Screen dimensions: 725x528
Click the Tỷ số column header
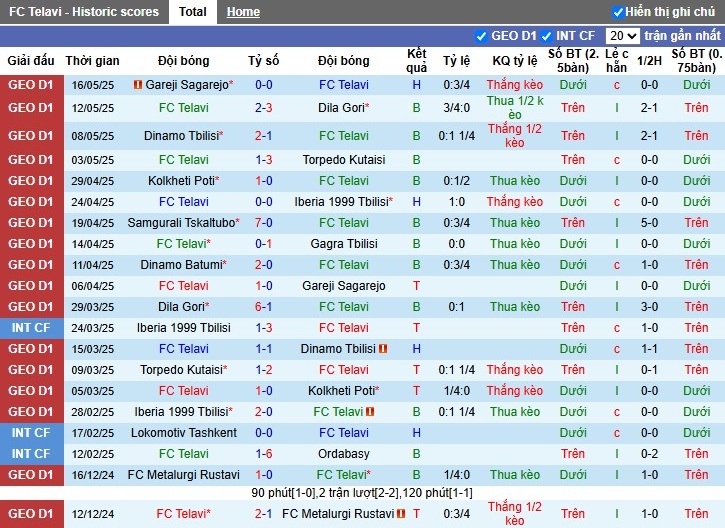point(264,61)
